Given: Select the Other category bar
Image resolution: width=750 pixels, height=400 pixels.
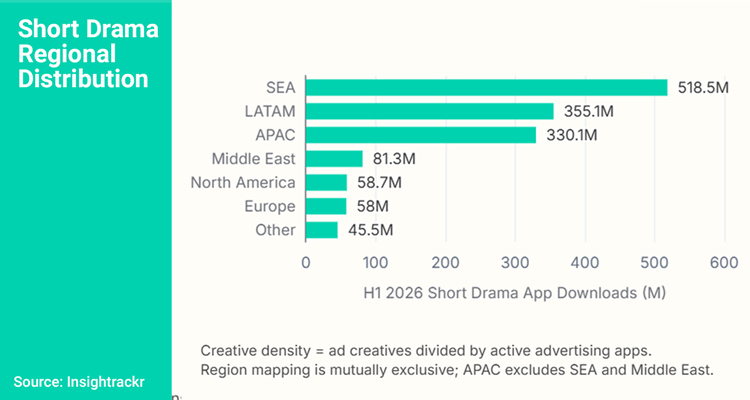Looking at the screenshot, I should pos(322,230).
